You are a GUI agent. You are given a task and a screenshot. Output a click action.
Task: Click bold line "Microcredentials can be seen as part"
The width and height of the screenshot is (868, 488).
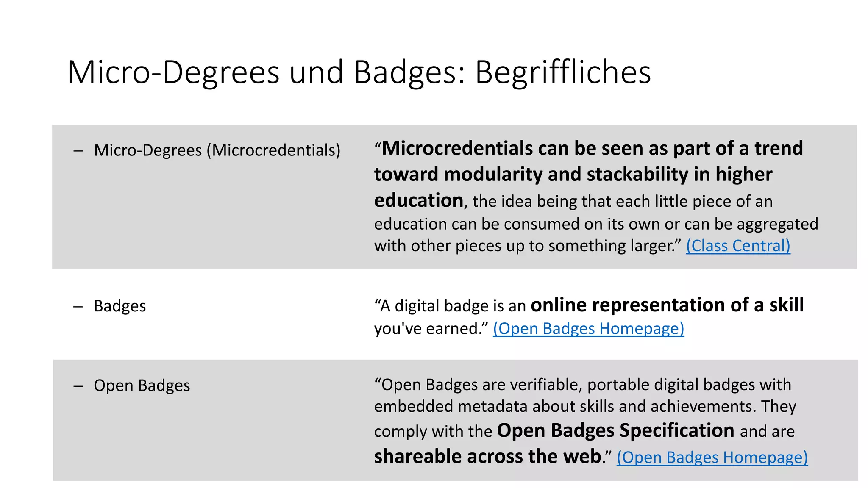(551, 149)
